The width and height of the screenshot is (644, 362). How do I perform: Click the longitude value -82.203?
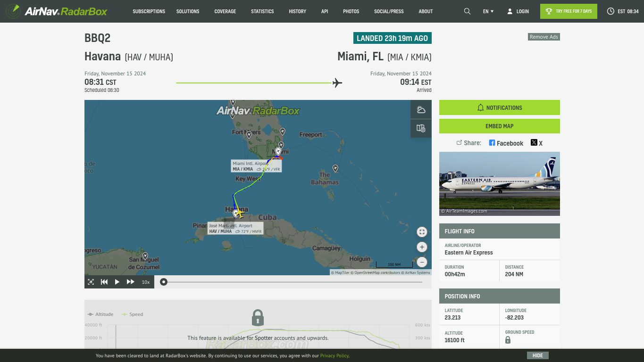coord(514,318)
